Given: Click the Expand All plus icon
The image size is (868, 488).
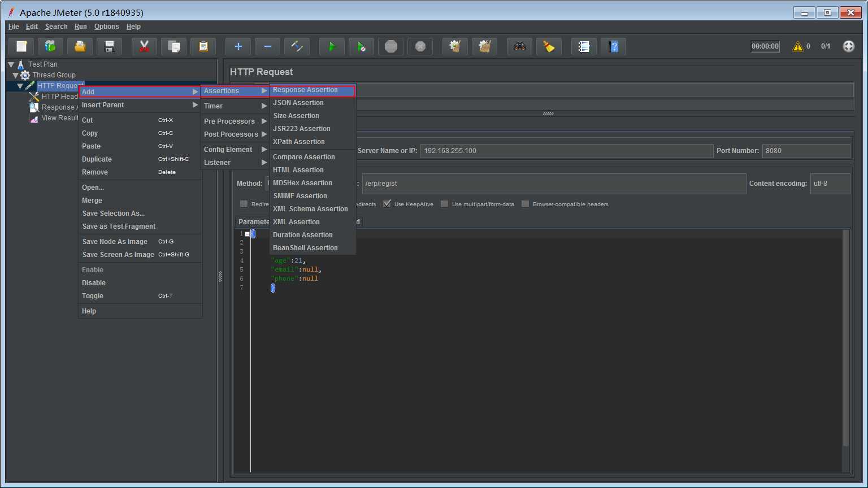Looking at the screenshot, I should pos(238,46).
